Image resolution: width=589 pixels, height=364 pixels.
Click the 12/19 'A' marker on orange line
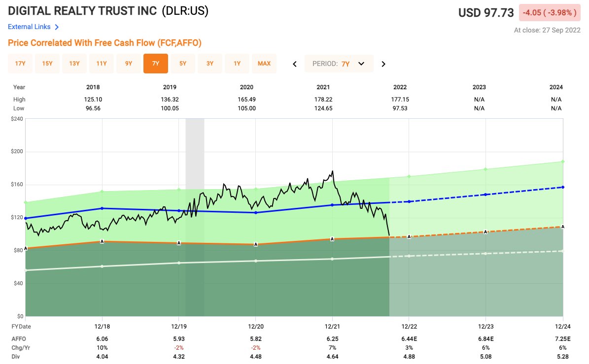coord(179,243)
